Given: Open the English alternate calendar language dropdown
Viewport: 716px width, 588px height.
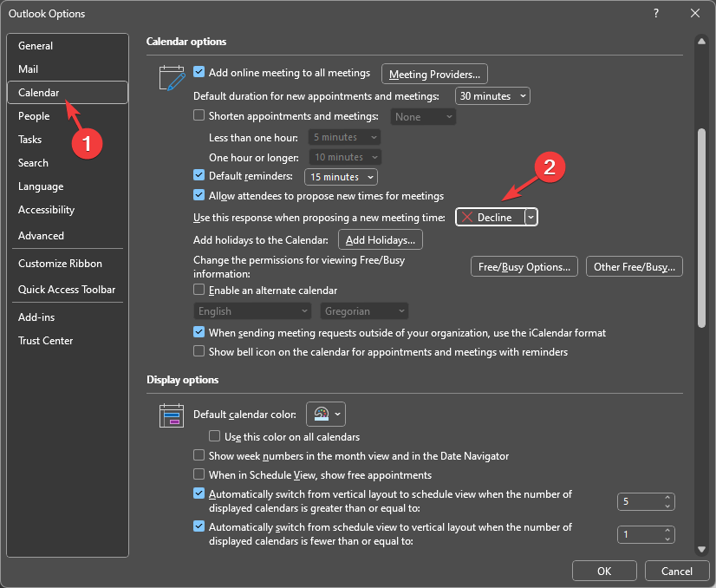Looking at the screenshot, I should [252, 311].
